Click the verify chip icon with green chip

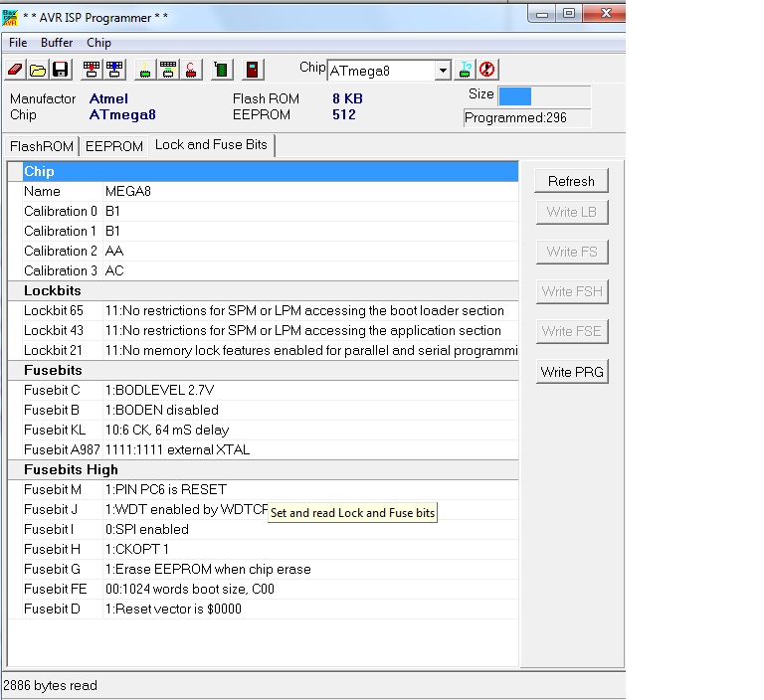[168, 70]
